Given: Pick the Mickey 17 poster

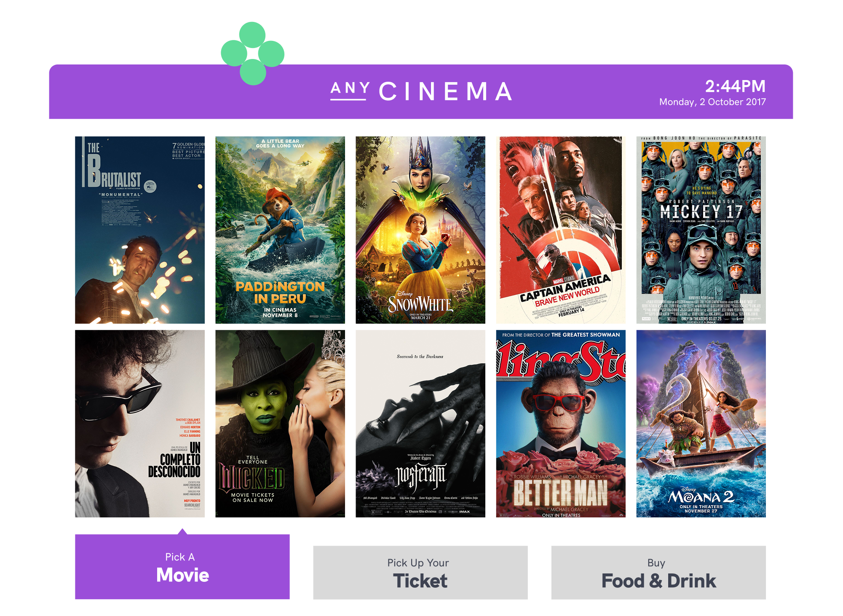Looking at the screenshot, I should coord(701,230).
